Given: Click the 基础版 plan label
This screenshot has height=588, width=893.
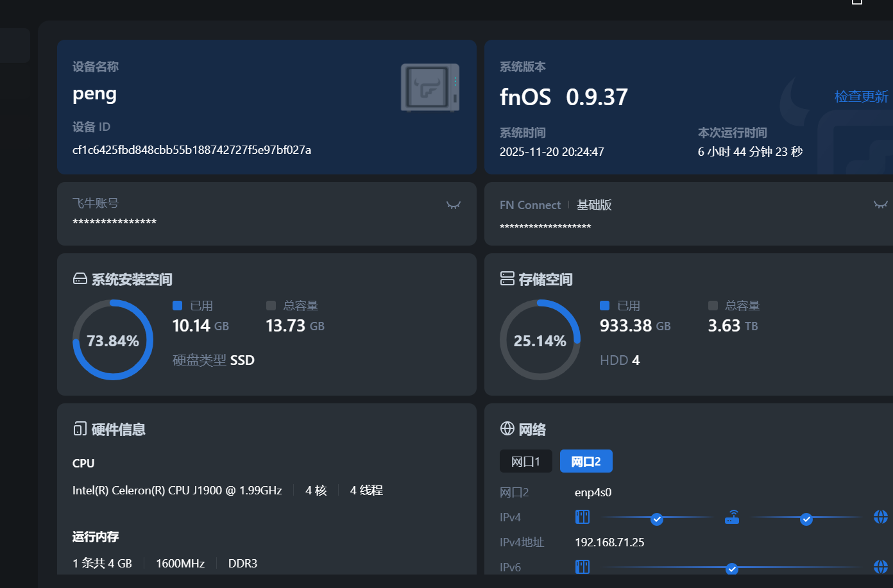Looking at the screenshot, I should pos(594,205).
